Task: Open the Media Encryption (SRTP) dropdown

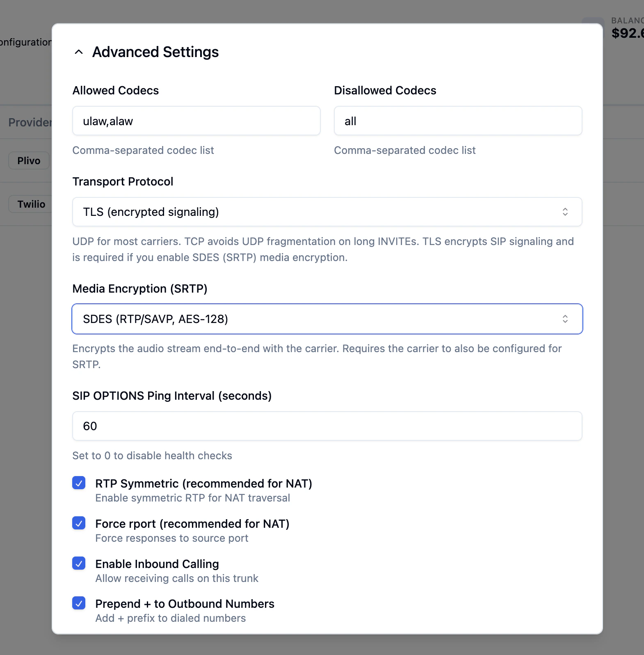Action: pyautogui.click(x=327, y=319)
